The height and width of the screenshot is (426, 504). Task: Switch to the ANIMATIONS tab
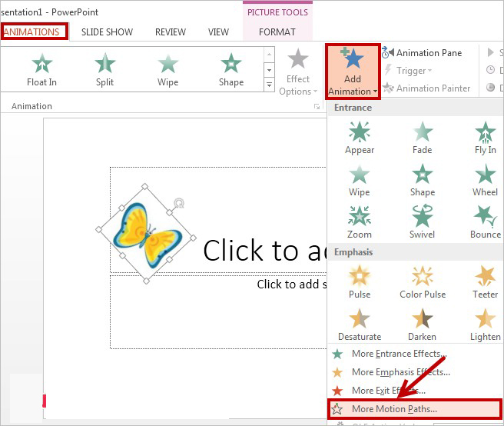[31, 32]
